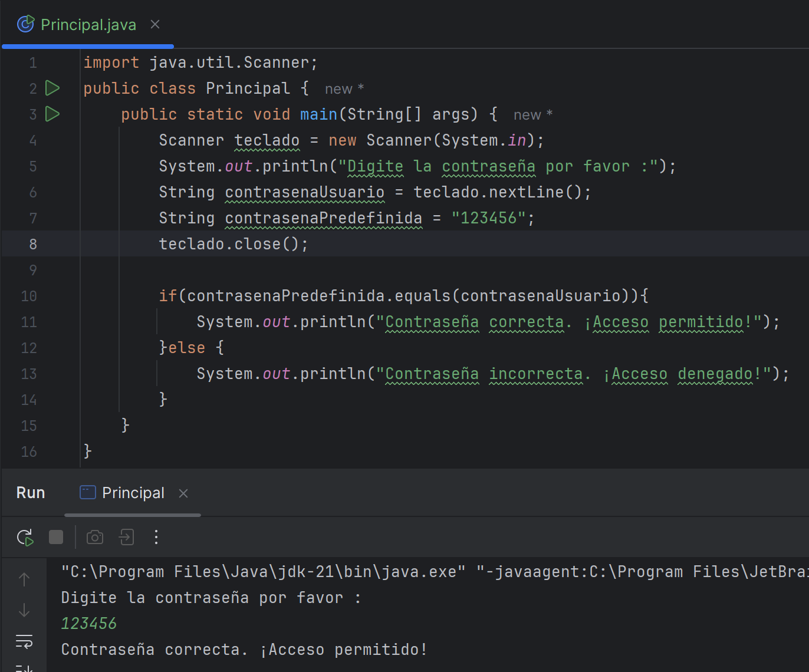This screenshot has width=809, height=672.
Task: Click the variable 'contrasenaUsuario' on line 6
Action: pyautogui.click(x=305, y=192)
